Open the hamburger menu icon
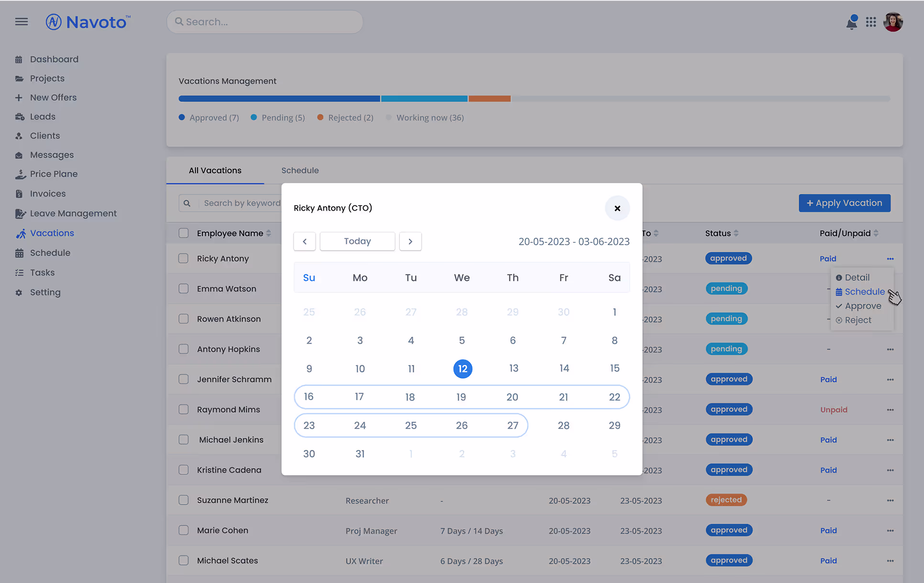Screen dimensions: 924x583 pos(22,22)
